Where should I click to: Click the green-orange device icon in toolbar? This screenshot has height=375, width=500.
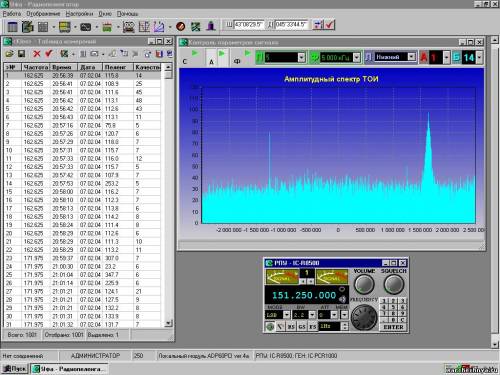click(x=107, y=27)
